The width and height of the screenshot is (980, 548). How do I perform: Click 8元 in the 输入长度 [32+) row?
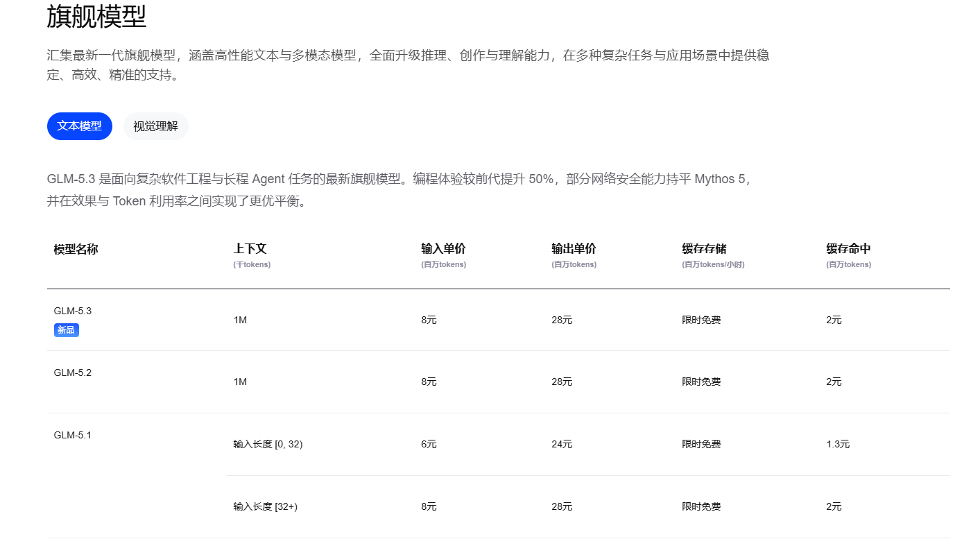pos(429,506)
